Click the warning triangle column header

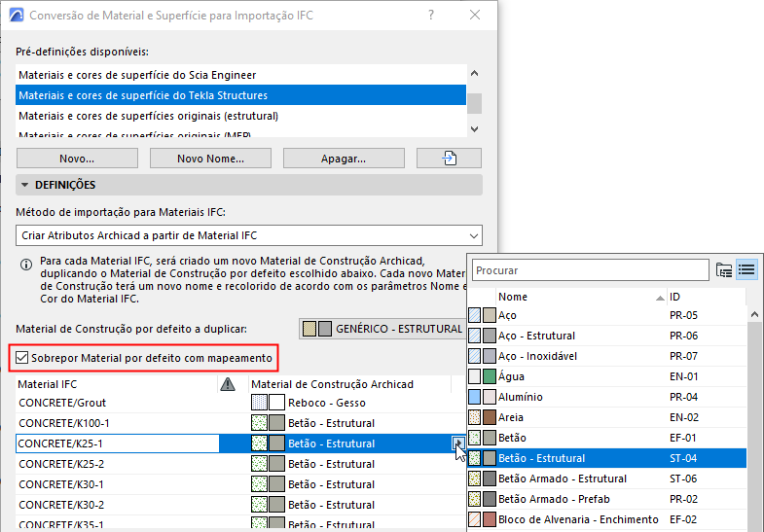[x=228, y=384]
